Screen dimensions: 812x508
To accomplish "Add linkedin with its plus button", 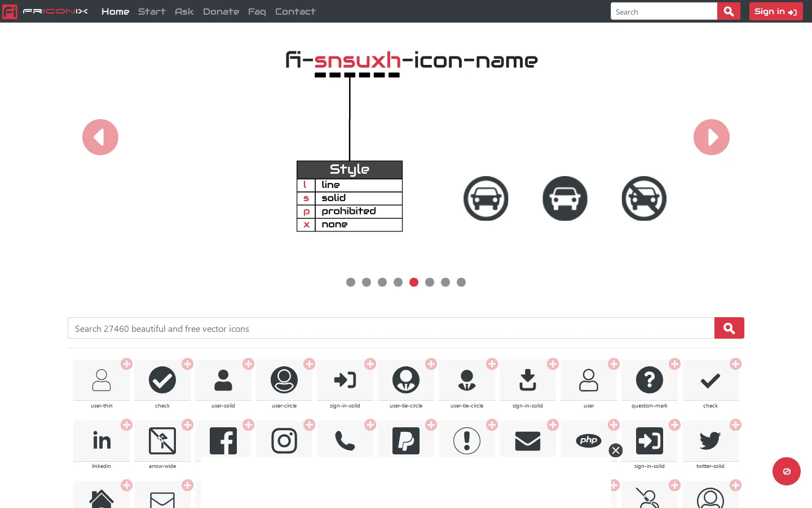I will click(127, 425).
